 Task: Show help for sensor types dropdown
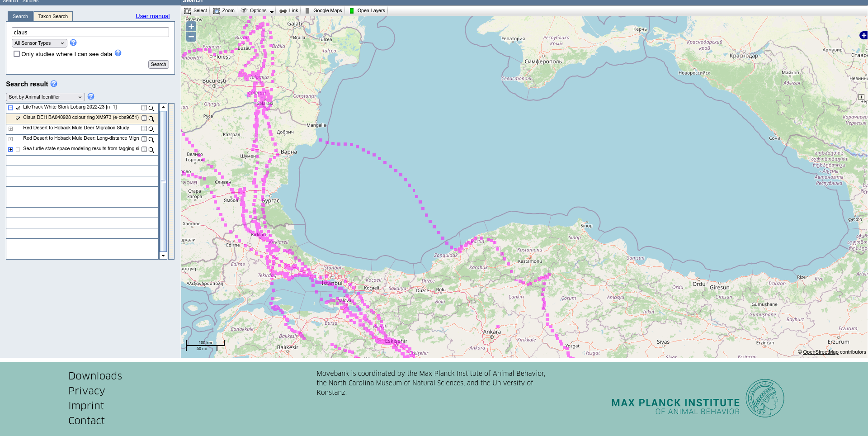click(73, 43)
